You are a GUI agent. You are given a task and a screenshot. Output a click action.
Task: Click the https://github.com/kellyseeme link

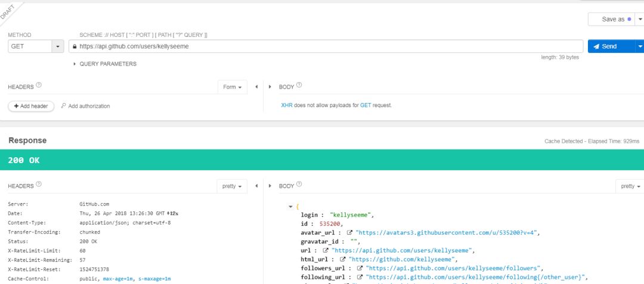[x=402, y=259]
